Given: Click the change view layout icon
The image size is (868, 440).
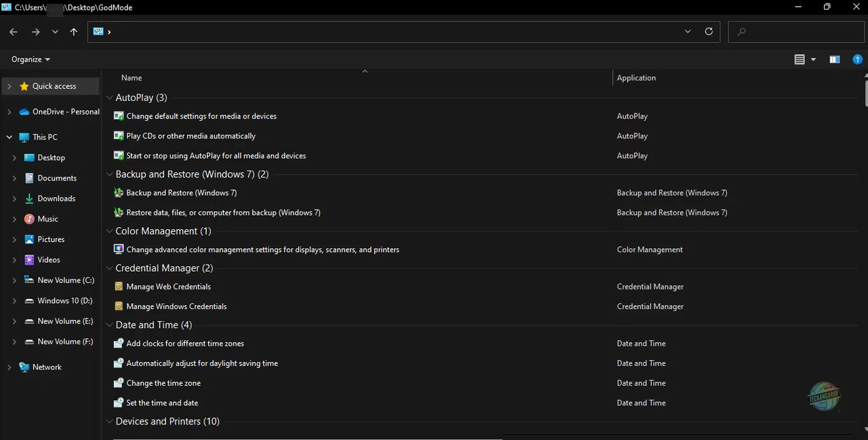Looking at the screenshot, I should [x=800, y=60].
